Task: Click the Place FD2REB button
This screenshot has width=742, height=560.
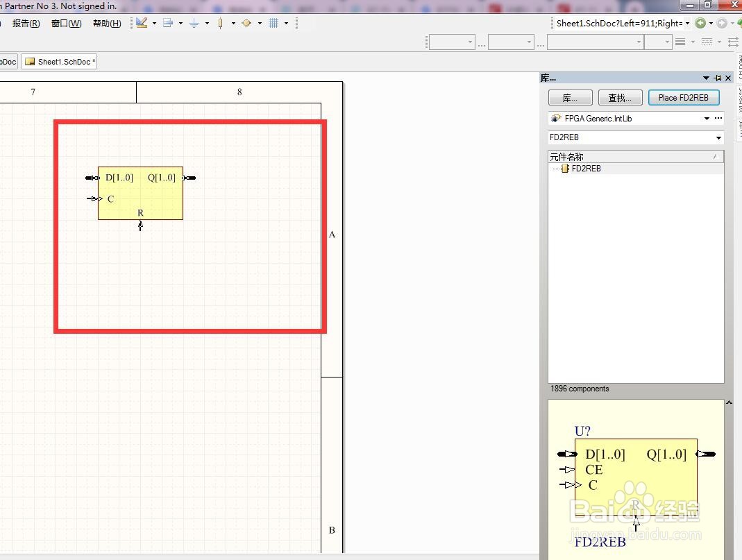Action: [684, 98]
